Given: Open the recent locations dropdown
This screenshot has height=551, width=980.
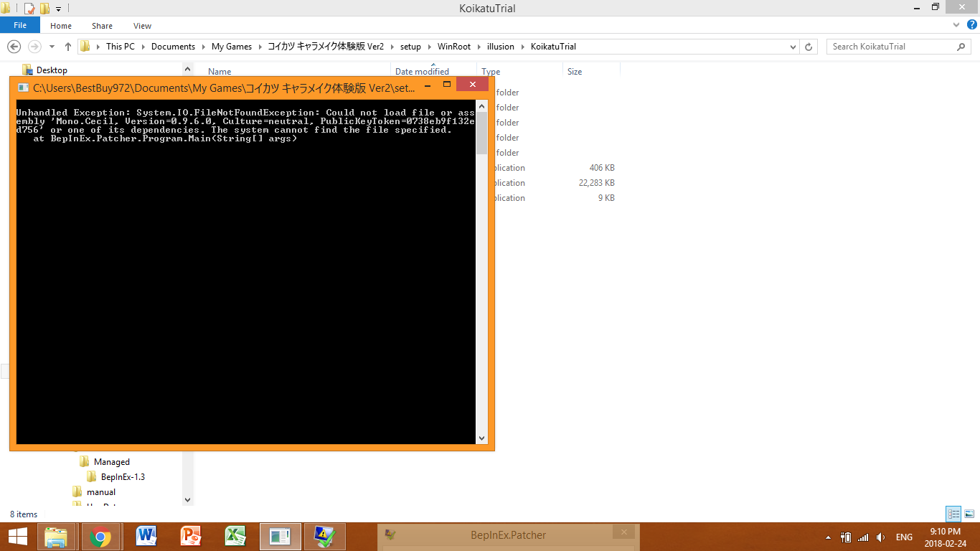Looking at the screenshot, I should coord(52,47).
